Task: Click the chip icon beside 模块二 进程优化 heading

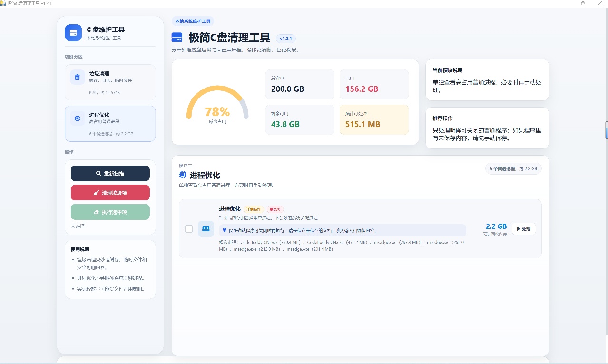Action: 183,175
